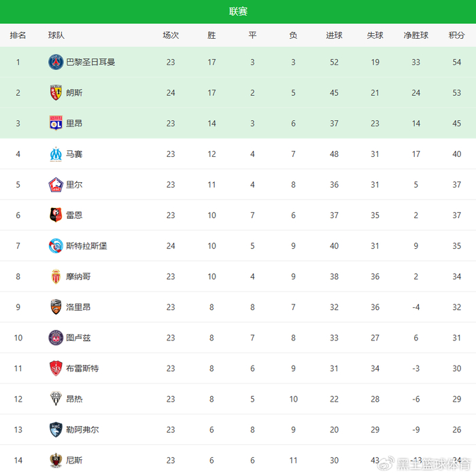Click the Lille club crest
The height and width of the screenshot is (475, 476).
pos(56,185)
